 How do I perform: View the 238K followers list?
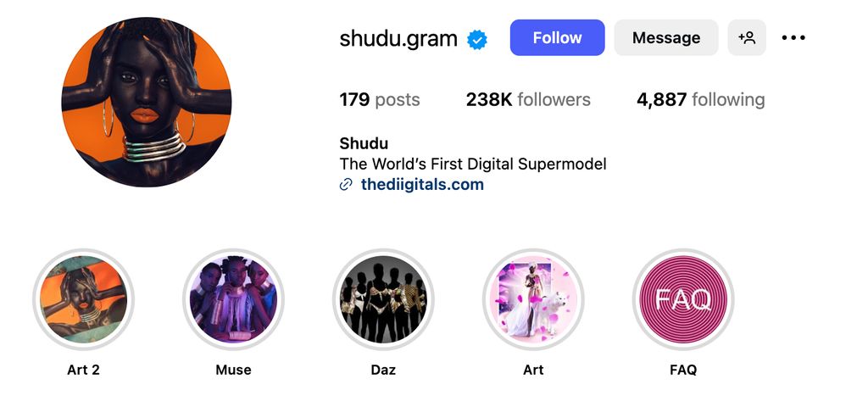pos(528,100)
